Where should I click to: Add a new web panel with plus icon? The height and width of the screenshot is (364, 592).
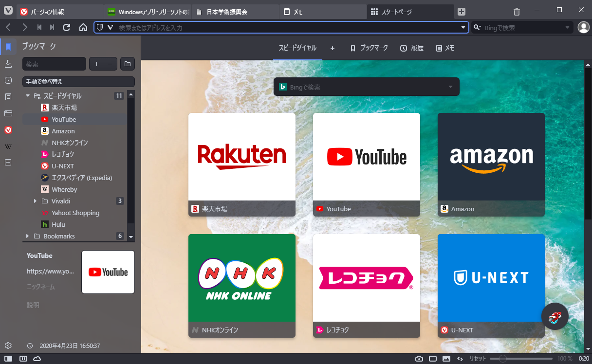point(8,162)
